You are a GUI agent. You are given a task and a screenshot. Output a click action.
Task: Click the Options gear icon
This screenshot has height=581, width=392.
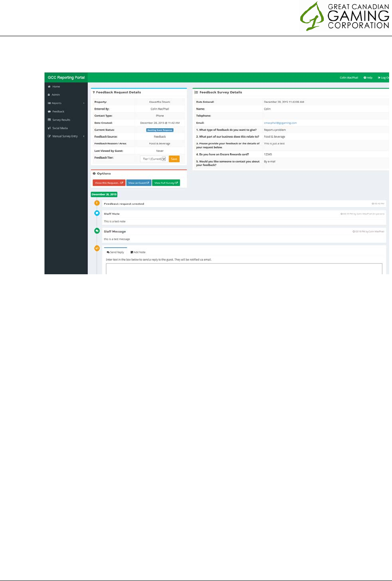coord(94,174)
